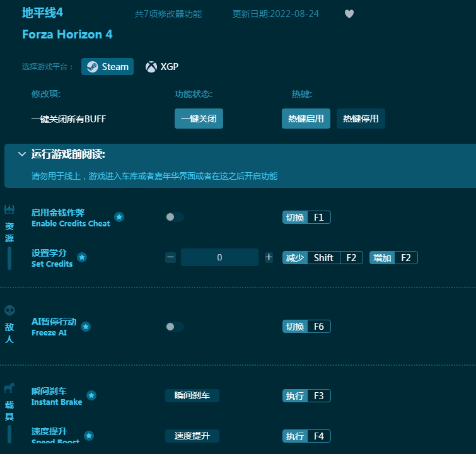Increase Set Credits with plus button
This screenshot has width=476, height=454.
(269, 257)
